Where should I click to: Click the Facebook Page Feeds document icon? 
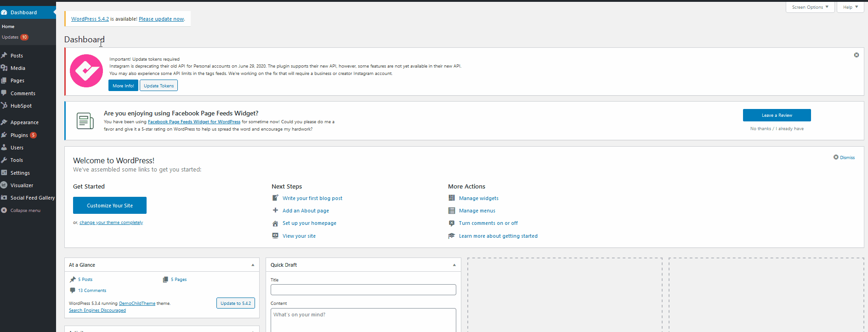click(x=85, y=121)
